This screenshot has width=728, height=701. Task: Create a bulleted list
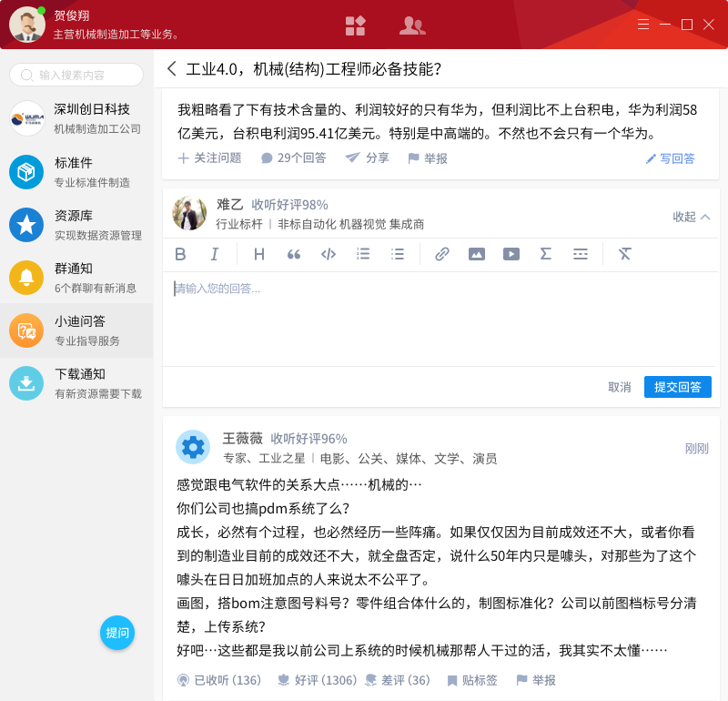(398, 254)
